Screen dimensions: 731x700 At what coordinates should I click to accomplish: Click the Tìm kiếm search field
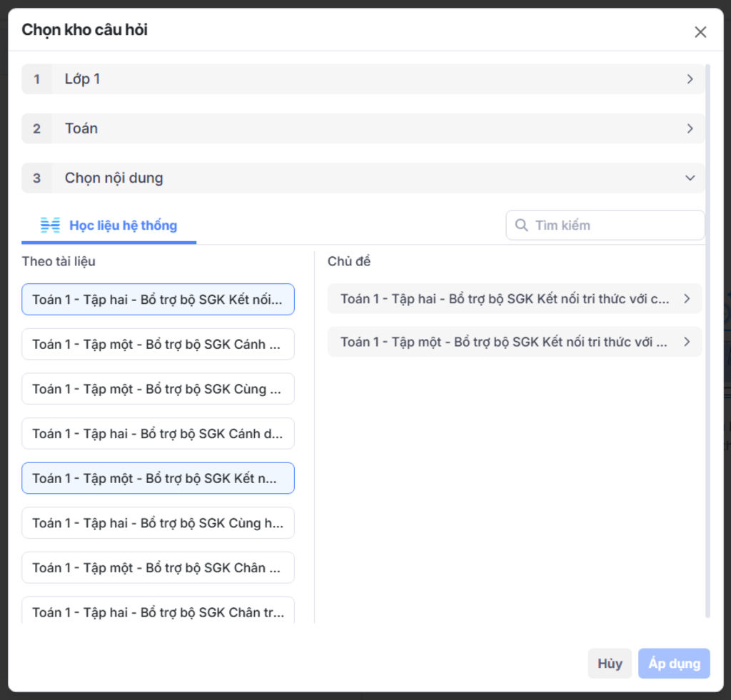coord(614,225)
